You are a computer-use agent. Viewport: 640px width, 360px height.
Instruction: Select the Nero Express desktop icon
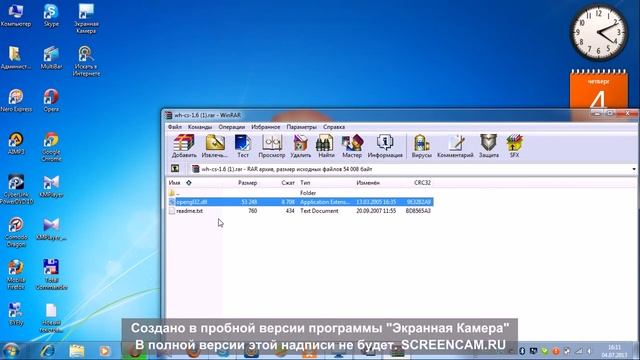tap(16, 100)
